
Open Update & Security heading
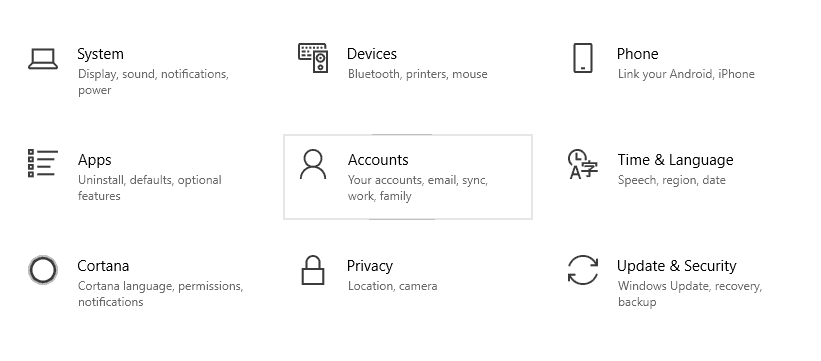point(676,266)
